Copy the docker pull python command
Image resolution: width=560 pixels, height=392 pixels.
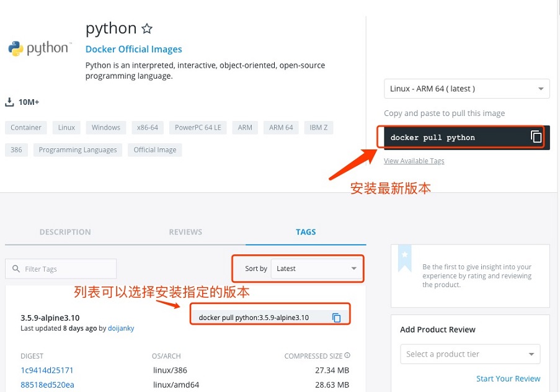tap(536, 137)
